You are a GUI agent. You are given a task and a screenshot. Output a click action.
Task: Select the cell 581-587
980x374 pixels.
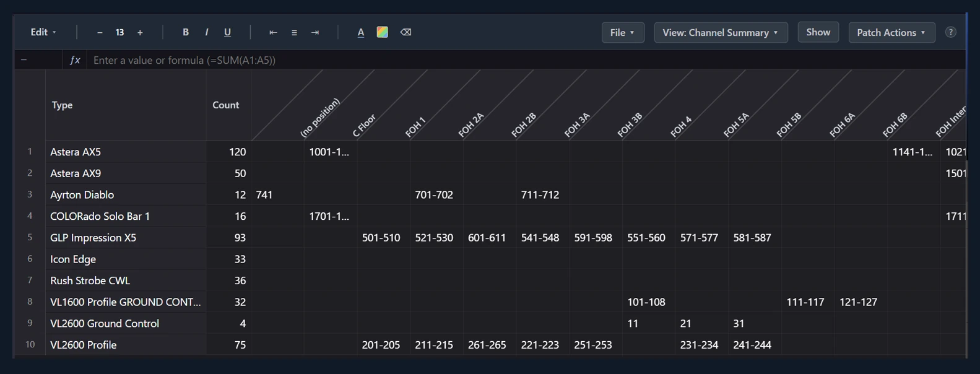tap(754, 238)
